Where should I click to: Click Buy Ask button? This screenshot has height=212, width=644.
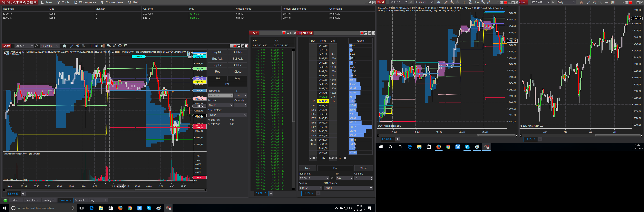(x=217, y=59)
